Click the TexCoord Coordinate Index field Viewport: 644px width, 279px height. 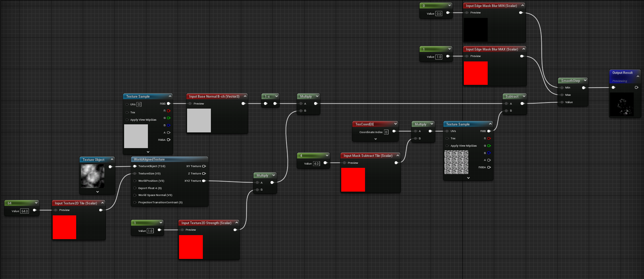point(386,132)
